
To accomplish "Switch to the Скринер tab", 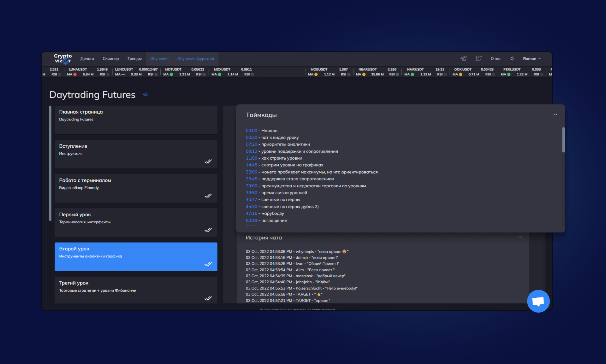I will 110,58.
